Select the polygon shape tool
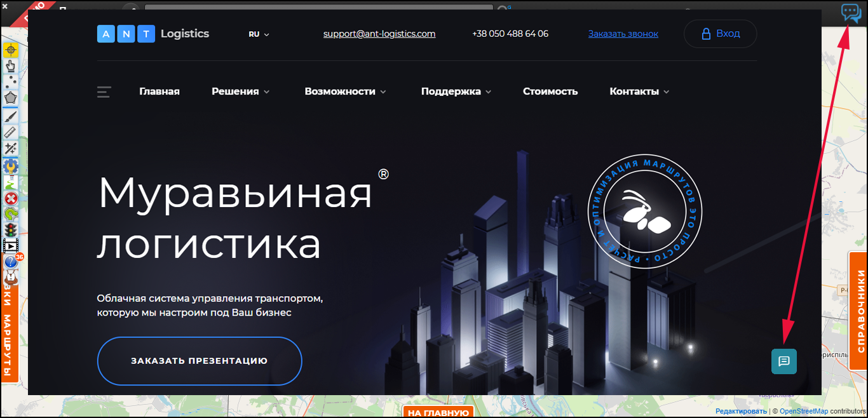Viewport: 868px width, 418px height. point(11,98)
